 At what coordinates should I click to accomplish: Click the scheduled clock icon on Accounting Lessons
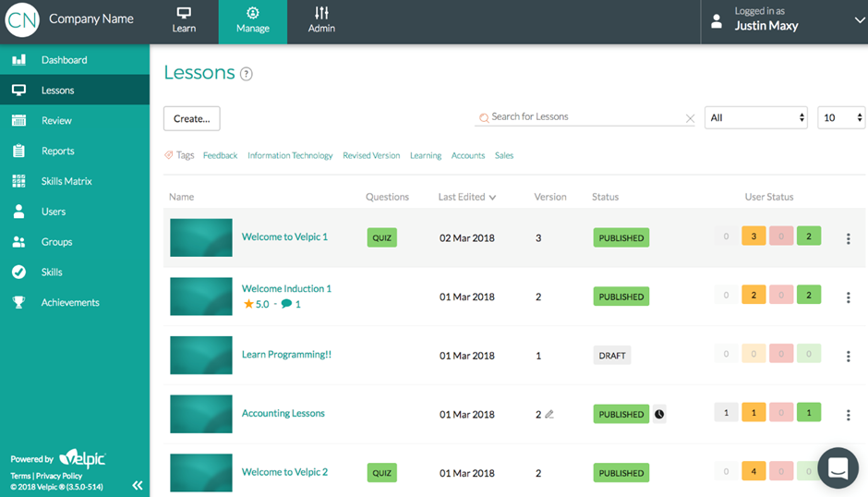pyautogui.click(x=659, y=414)
